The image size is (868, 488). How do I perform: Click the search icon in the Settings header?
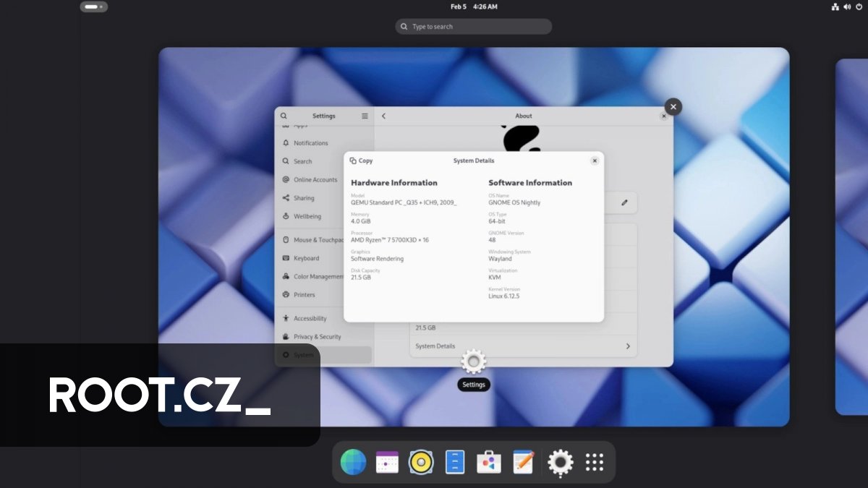(284, 116)
